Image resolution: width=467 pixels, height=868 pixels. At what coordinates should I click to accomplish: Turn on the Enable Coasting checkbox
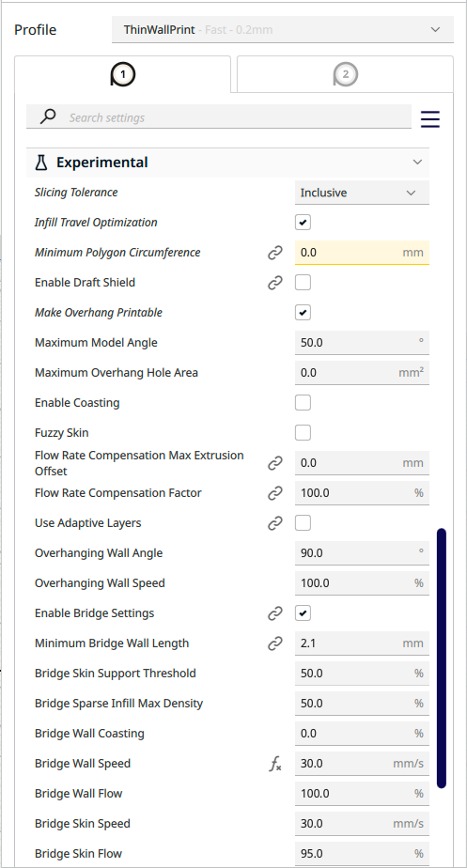tap(303, 403)
